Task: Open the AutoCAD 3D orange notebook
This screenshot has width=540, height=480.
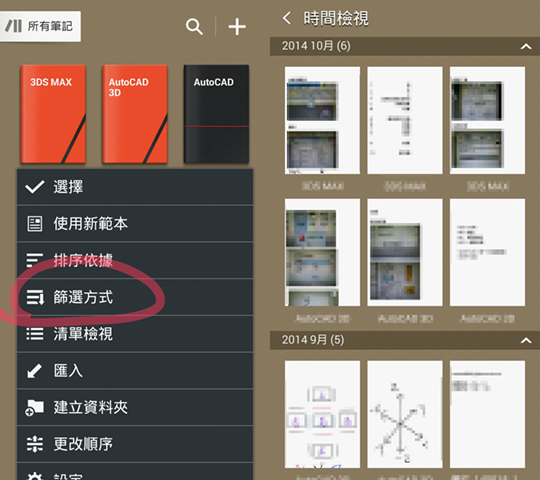Action: tap(135, 114)
